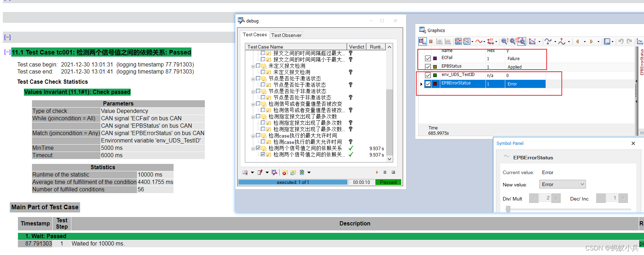Click the multicolor marker icon in debug toolbar
This screenshot has height=255, width=644.
(274, 172)
